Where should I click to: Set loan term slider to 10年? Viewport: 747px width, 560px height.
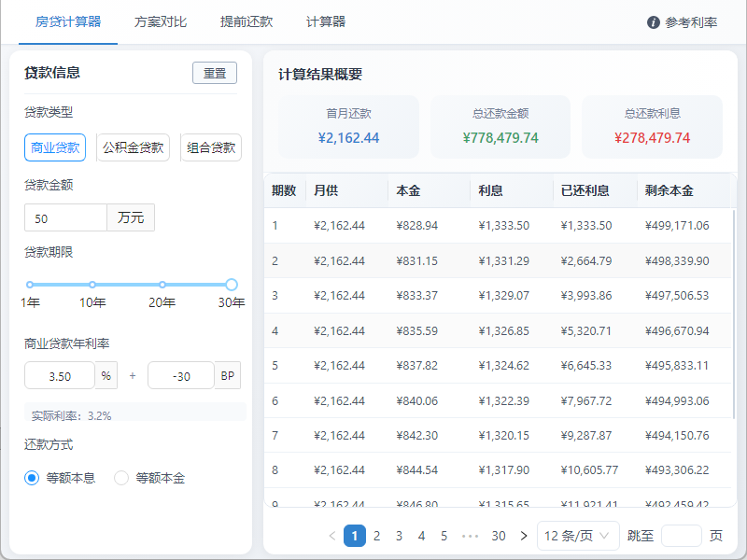point(92,285)
